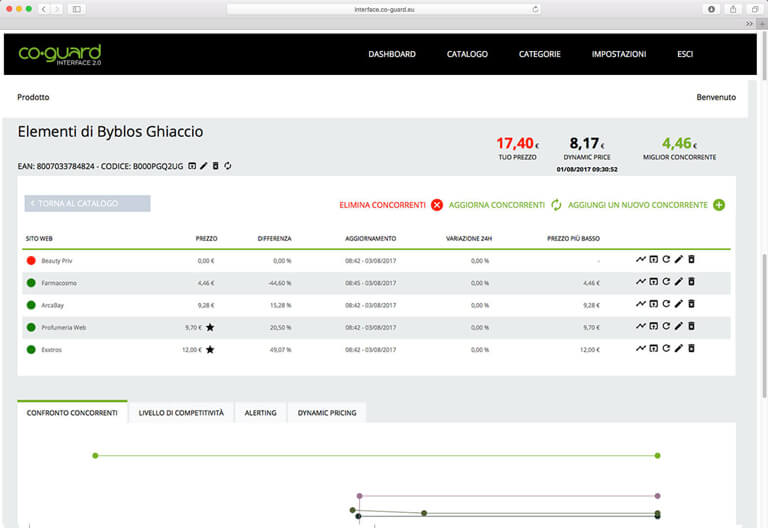Refresh the Profumeria Web row price
Screen dimensions: 768x528
pos(666,327)
